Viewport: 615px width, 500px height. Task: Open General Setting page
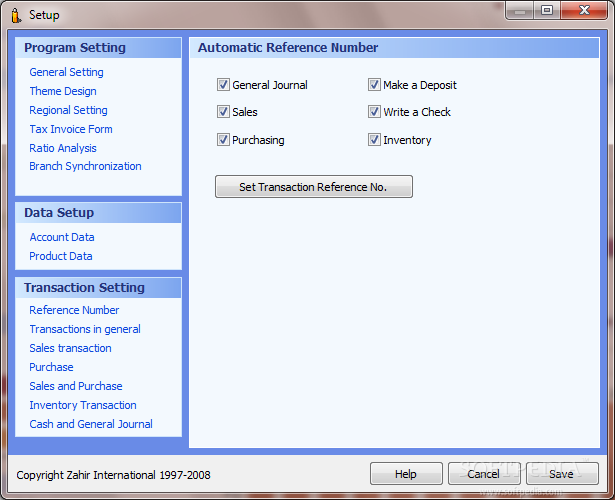coord(66,72)
